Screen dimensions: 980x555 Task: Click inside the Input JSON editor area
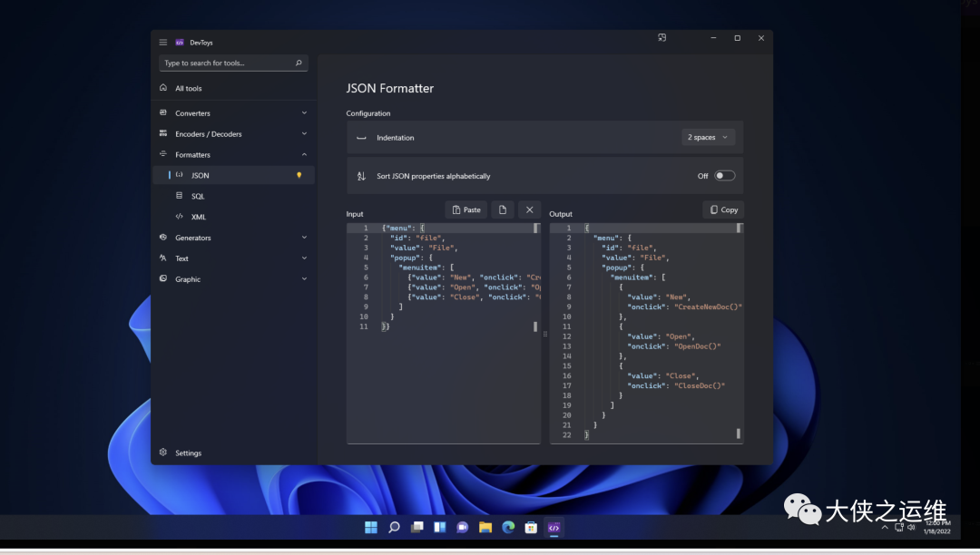[444, 334]
